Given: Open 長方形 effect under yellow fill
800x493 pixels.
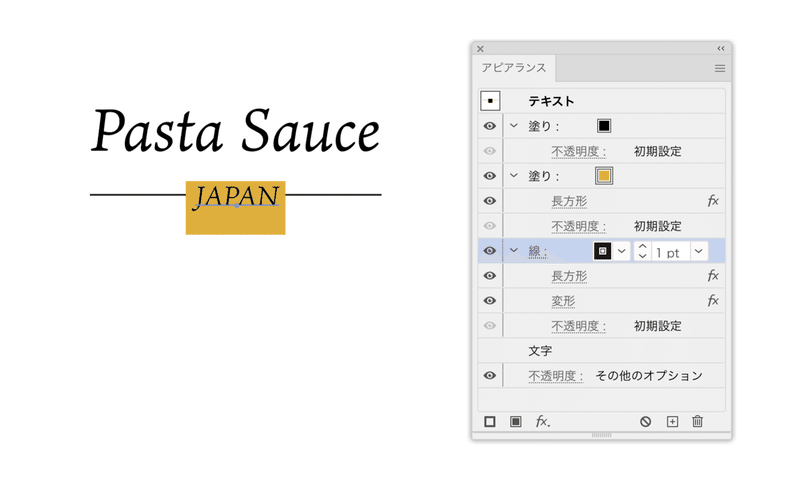Looking at the screenshot, I should [x=569, y=202].
